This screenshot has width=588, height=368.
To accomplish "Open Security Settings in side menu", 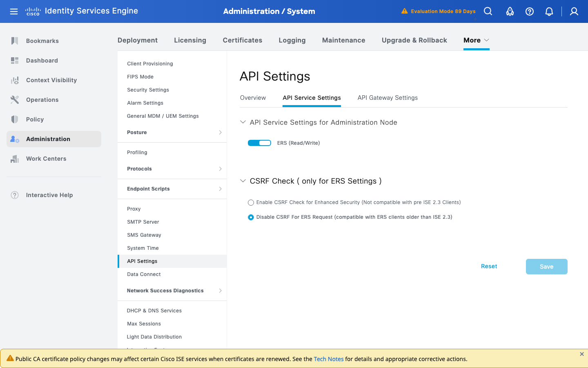I will coord(148,90).
